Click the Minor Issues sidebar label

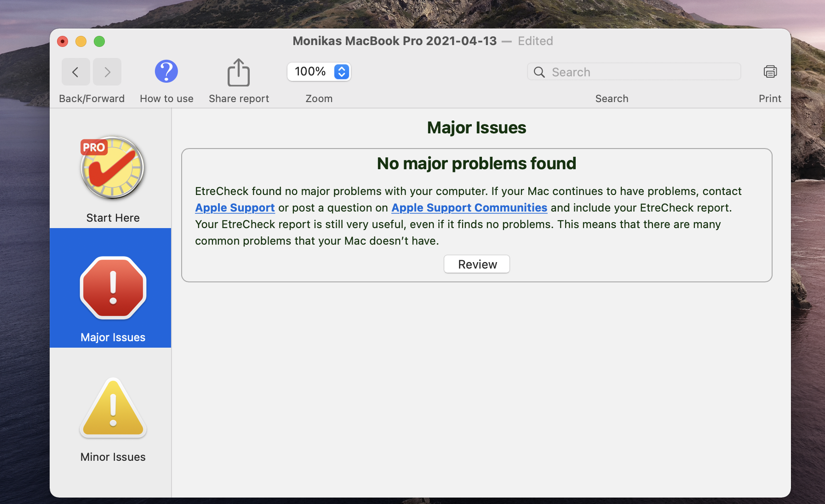(113, 457)
